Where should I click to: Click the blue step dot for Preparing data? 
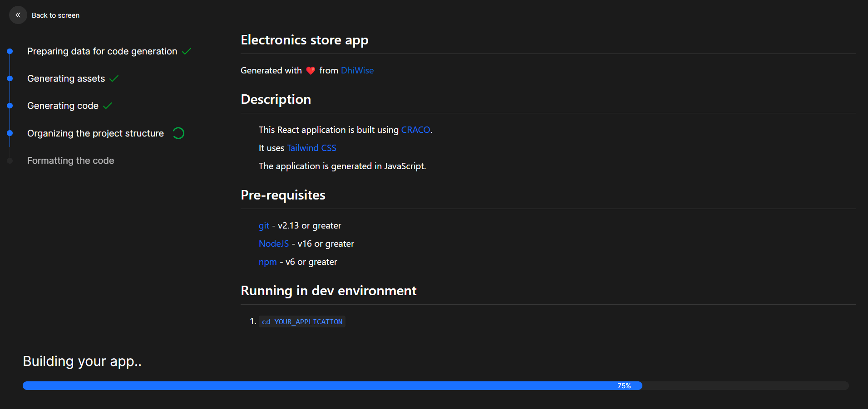10,51
